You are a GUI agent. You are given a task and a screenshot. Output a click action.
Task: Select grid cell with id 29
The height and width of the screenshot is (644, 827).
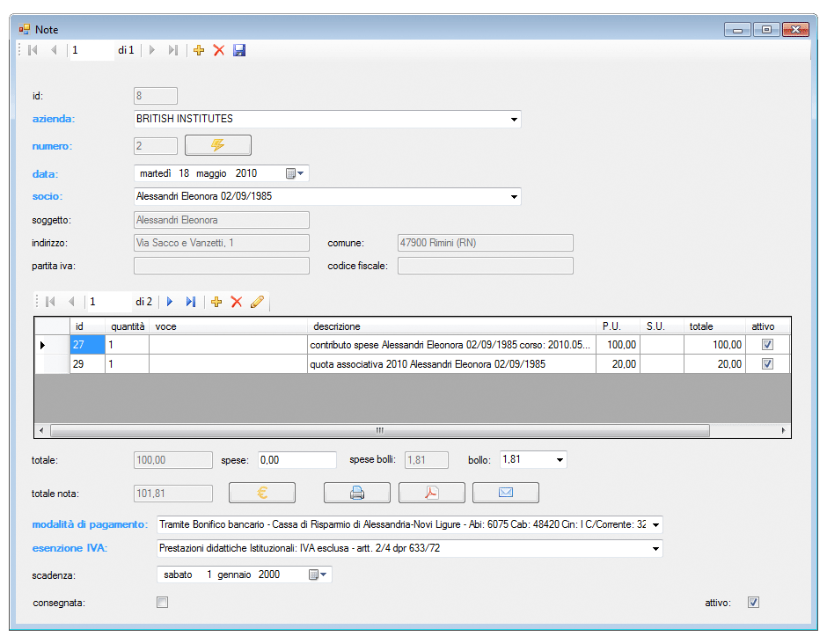pyautogui.click(x=88, y=364)
